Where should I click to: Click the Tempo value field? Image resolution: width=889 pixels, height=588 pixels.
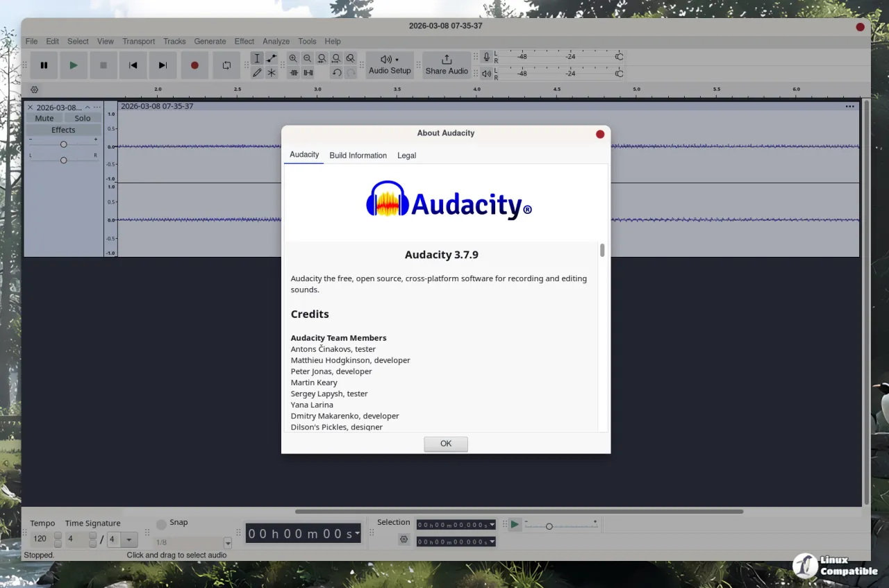[x=41, y=539]
